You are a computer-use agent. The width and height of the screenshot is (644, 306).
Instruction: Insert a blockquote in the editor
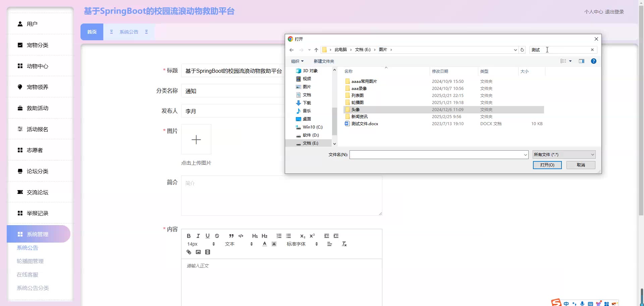231,236
